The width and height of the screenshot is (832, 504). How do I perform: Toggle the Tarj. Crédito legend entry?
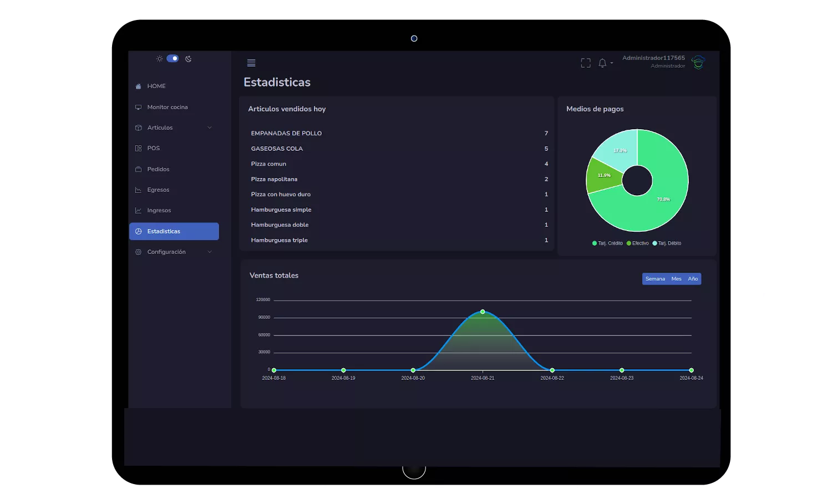coord(607,243)
